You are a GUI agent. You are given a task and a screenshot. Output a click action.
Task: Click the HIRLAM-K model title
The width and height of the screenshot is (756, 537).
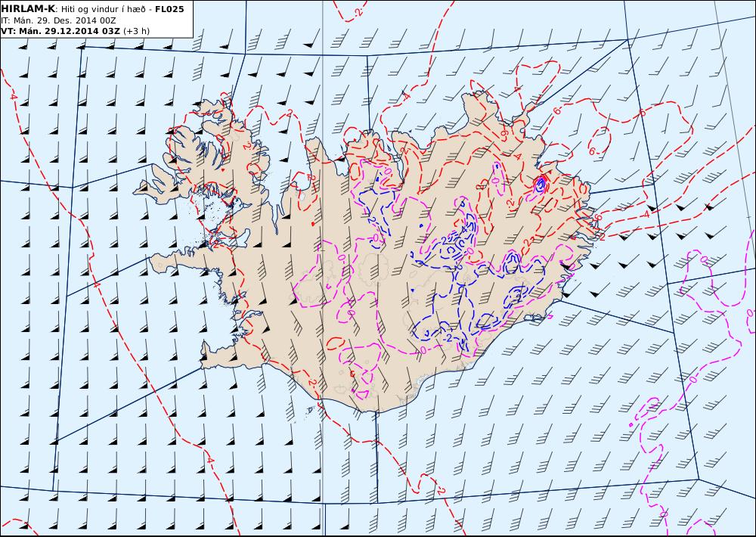click(28, 8)
